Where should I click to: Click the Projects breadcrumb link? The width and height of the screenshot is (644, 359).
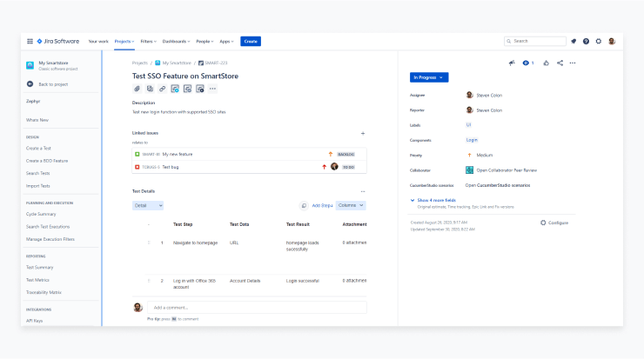139,63
